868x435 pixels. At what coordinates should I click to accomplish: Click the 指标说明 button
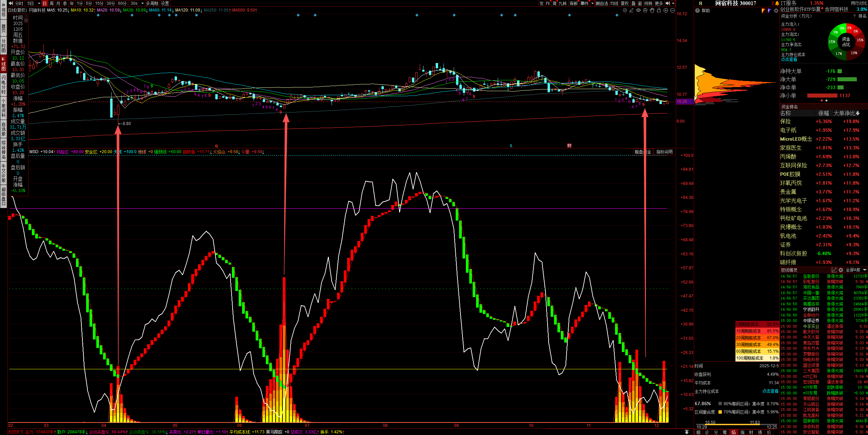(x=664, y=152)
